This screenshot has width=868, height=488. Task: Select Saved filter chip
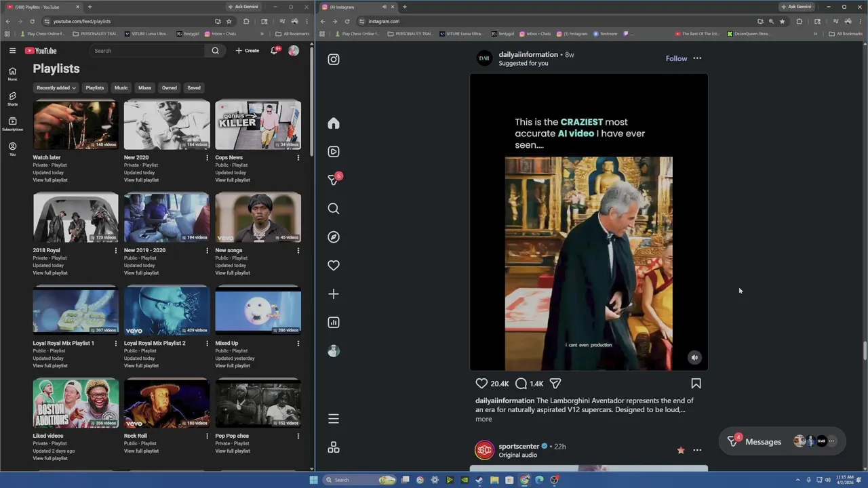point(194,87)
